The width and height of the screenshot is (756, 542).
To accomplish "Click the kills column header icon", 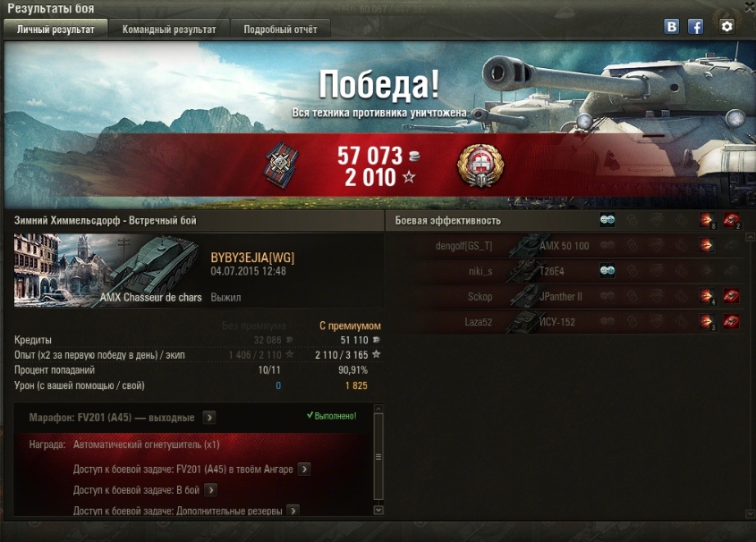I will [731, 221].
